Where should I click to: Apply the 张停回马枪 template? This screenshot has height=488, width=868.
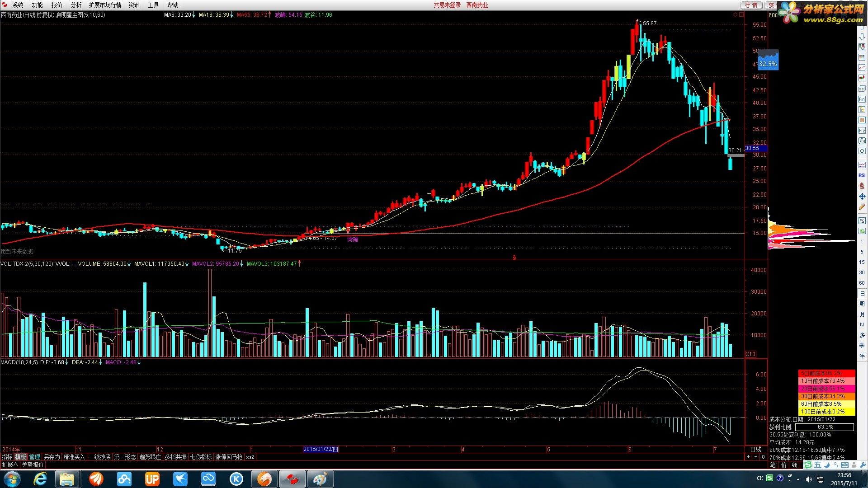click(229, 457)
